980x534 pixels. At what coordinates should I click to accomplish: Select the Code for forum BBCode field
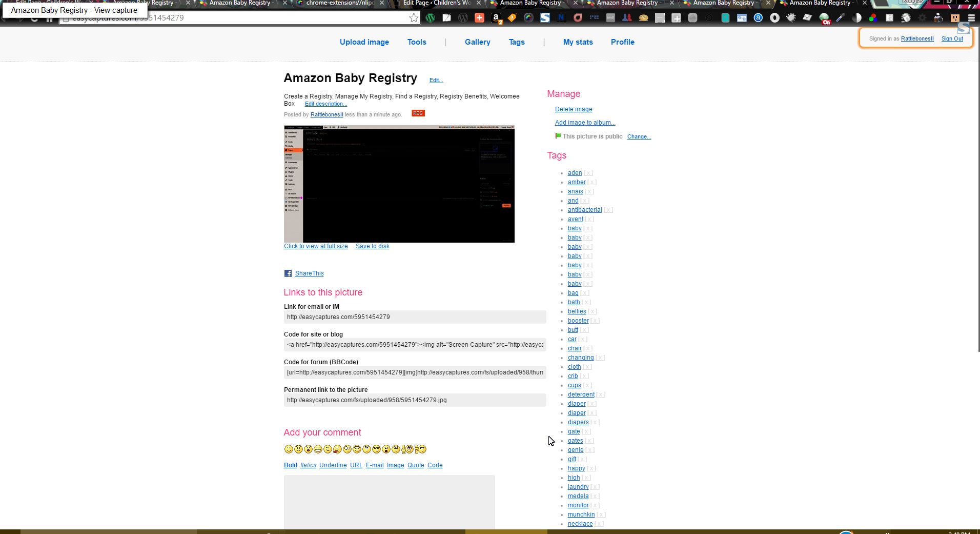(415, 372)
